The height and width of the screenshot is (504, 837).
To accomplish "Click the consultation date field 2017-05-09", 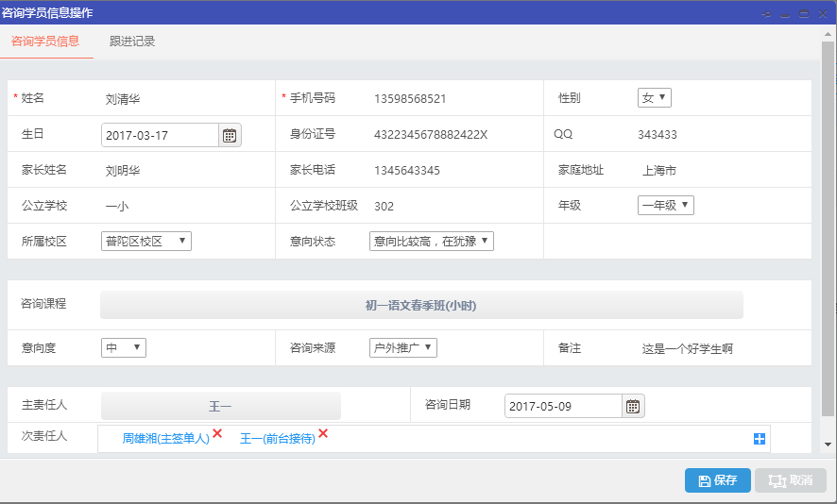I will tap(563, 407).
